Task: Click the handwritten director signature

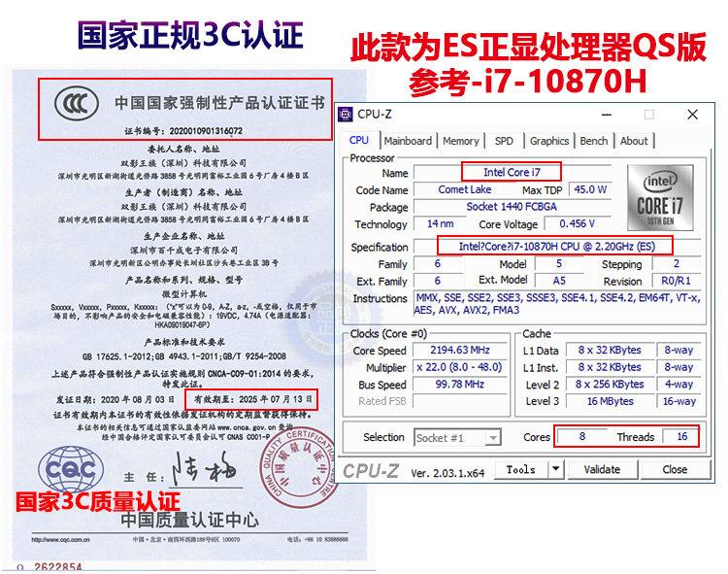Action: click(204, 469)
